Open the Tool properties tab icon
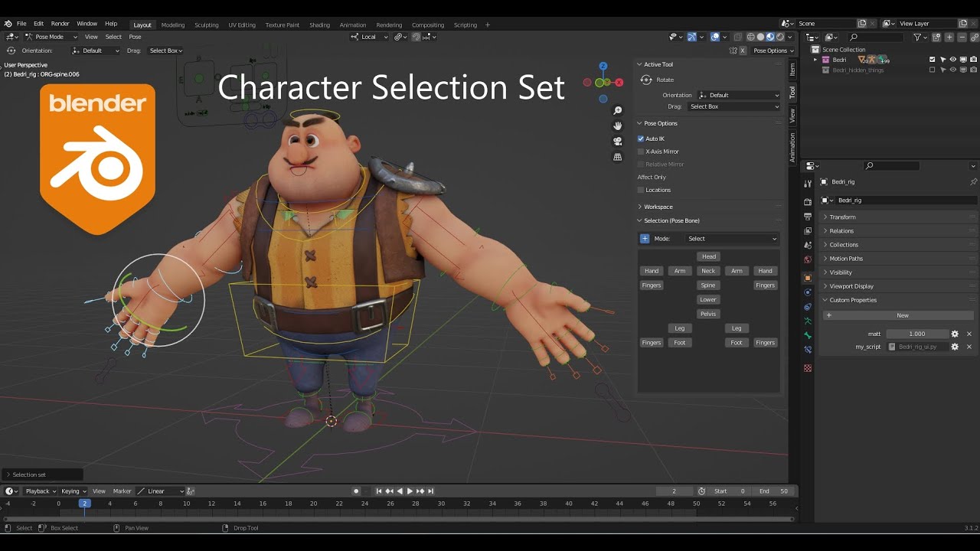 (807, 184)
